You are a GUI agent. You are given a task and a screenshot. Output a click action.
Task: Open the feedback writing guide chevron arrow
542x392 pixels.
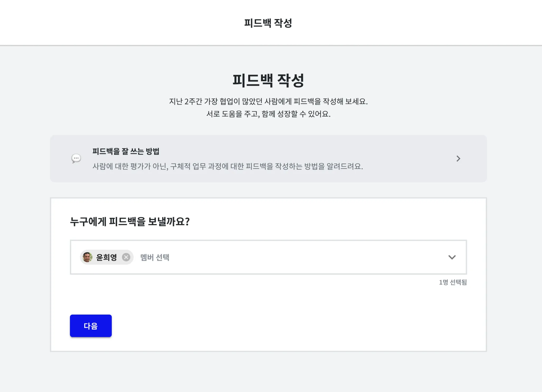[458, 159]
